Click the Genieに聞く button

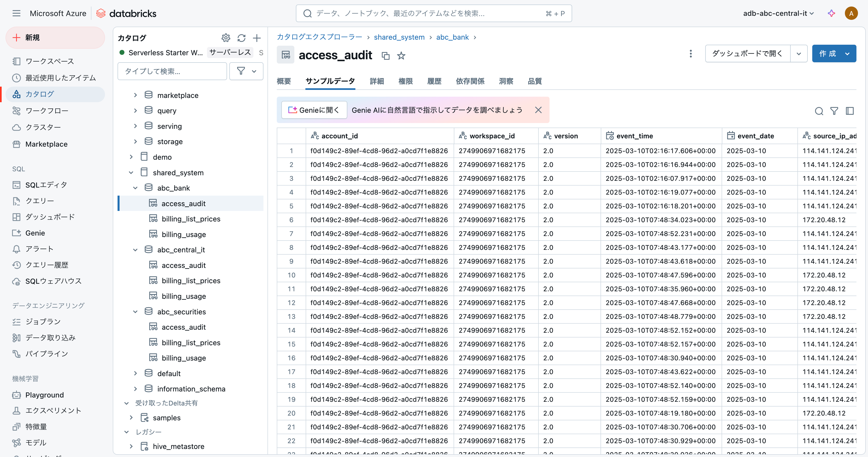point(314,110)
